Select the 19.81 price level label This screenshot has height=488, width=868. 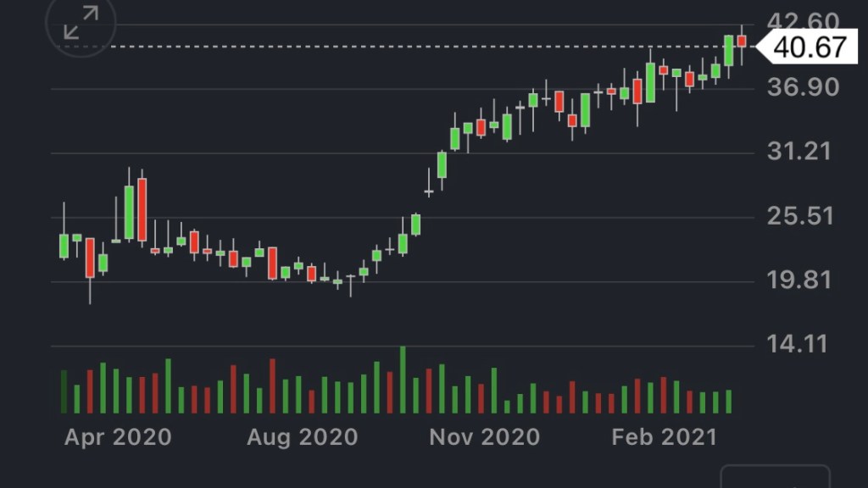click(801, 280)
